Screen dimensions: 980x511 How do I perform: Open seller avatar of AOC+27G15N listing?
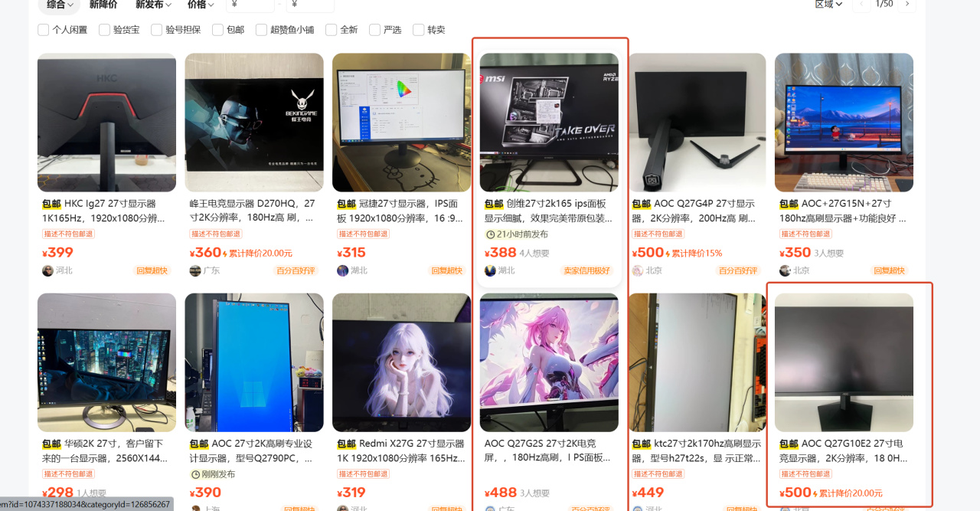(x=785, y=270)
